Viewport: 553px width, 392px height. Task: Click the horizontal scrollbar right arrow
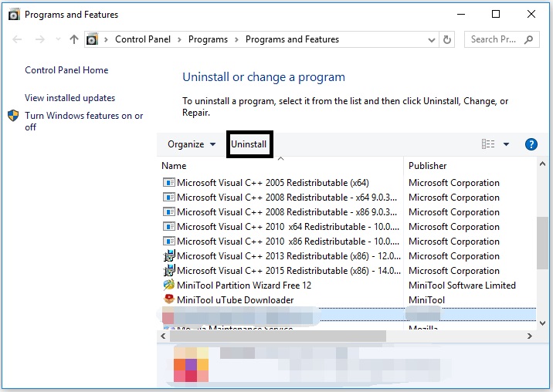529,336
